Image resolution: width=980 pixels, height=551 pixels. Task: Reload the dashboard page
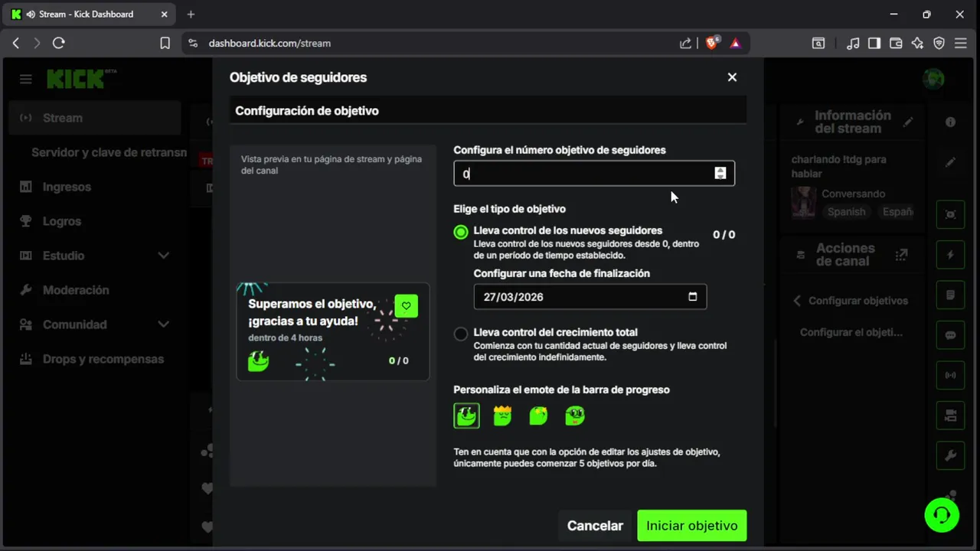pos(58,44)
